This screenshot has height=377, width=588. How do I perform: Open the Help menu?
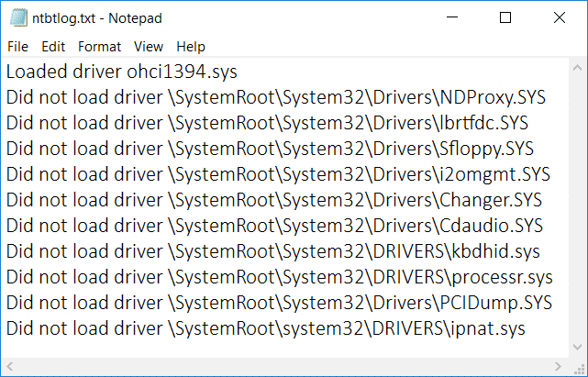(x=191, y=46)
